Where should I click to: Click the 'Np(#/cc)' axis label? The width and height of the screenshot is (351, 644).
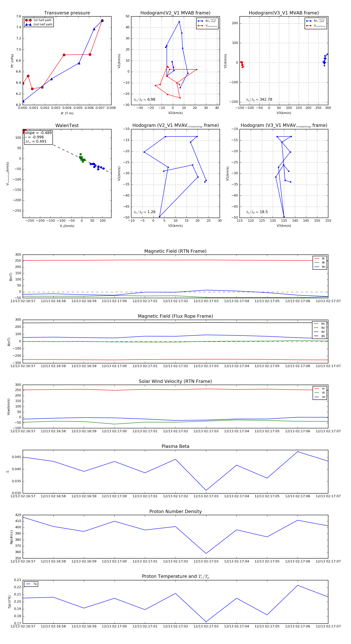pos(11,537)
